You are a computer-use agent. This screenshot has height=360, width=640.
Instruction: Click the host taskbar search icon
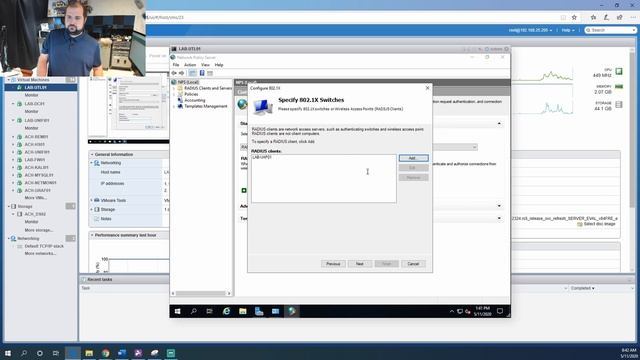(x=24, y=353)
